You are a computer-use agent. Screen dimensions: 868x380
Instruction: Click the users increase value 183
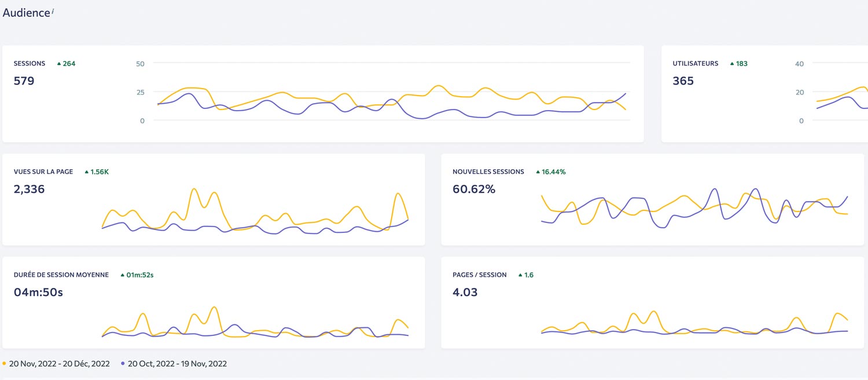click(742, 64)
